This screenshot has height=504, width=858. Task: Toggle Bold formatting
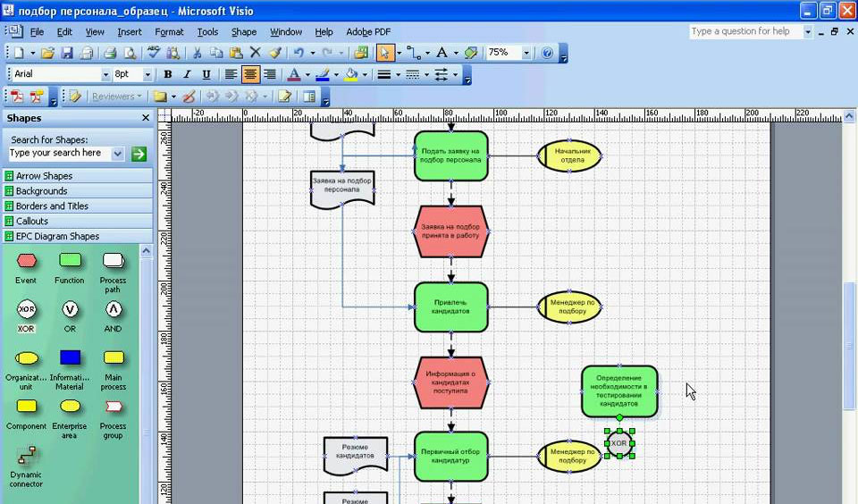coord(167,75)
